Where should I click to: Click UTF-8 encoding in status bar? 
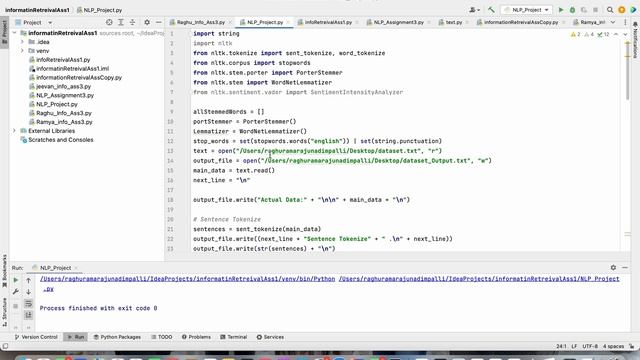[x=590, y=346]
